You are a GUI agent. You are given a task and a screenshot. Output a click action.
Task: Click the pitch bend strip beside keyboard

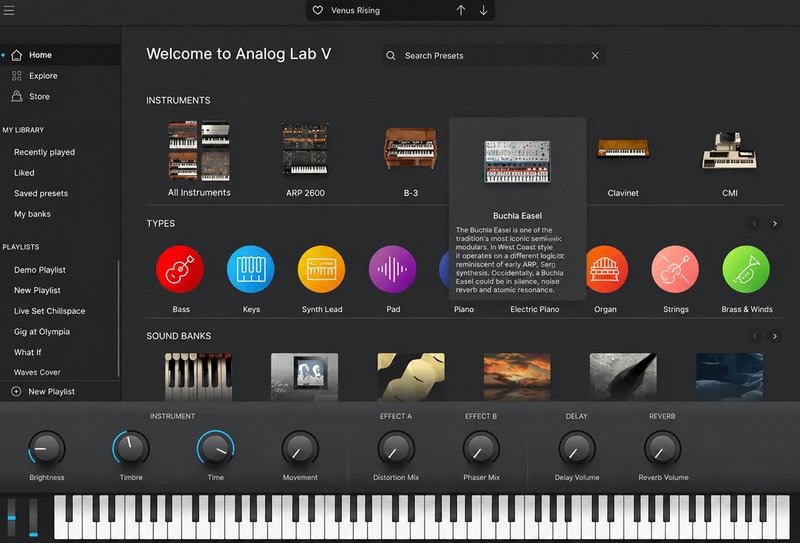(x=11, y=517)
